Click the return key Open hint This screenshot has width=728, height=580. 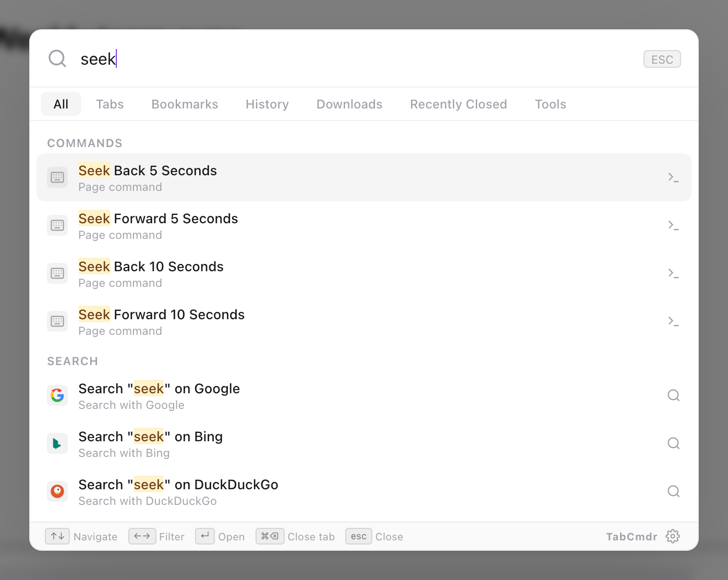point(205,536)
